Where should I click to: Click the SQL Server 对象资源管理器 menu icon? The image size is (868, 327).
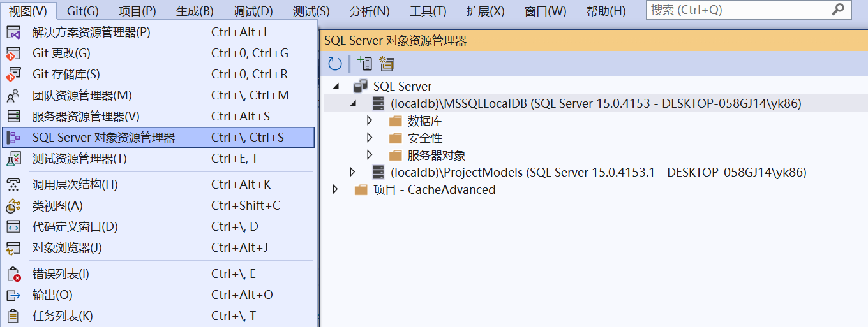point(13,137)
